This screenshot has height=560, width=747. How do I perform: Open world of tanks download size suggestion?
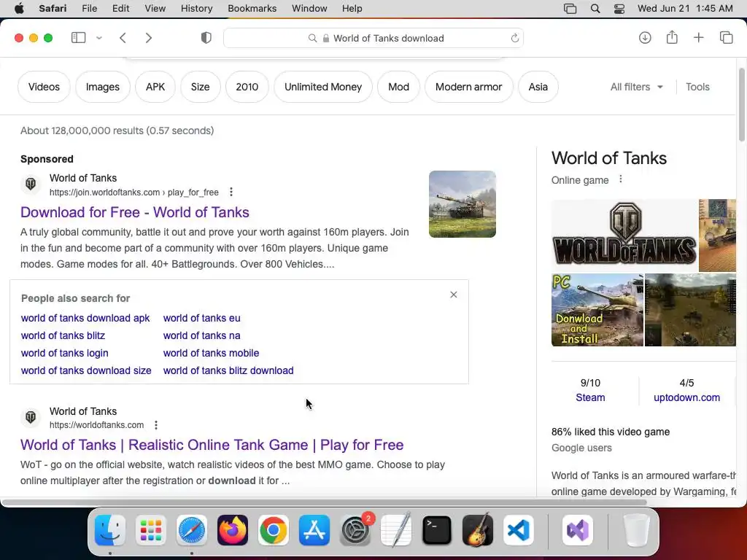click(x=86, y=370)
